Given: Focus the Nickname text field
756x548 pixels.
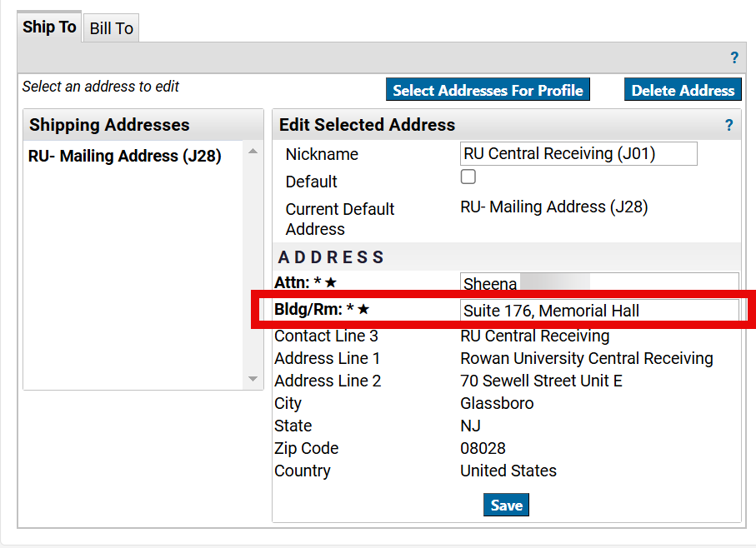Looking at the screenshot, I should [578, 154].
